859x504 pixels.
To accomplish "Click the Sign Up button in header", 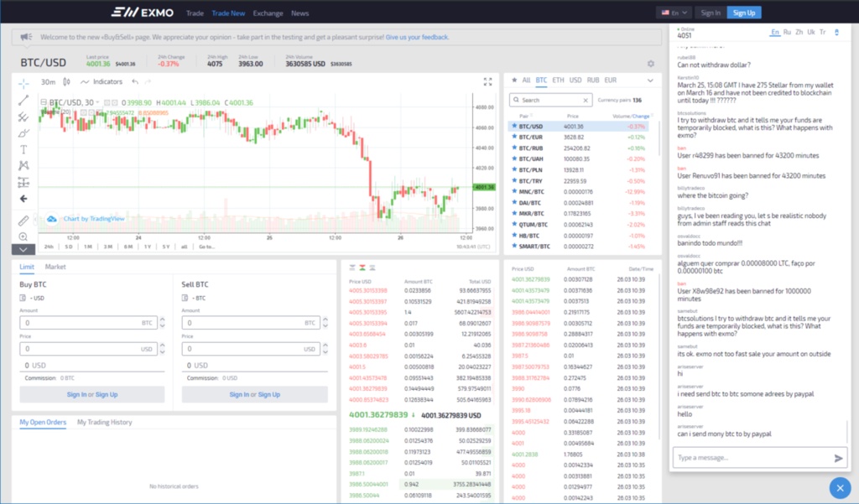I will 744,13.
